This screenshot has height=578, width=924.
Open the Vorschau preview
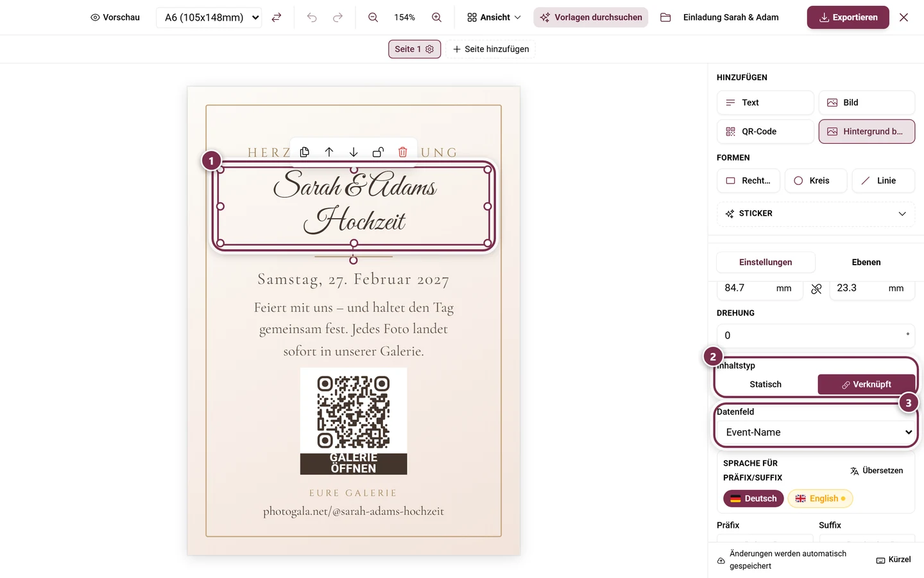click(x=115, y=17)
